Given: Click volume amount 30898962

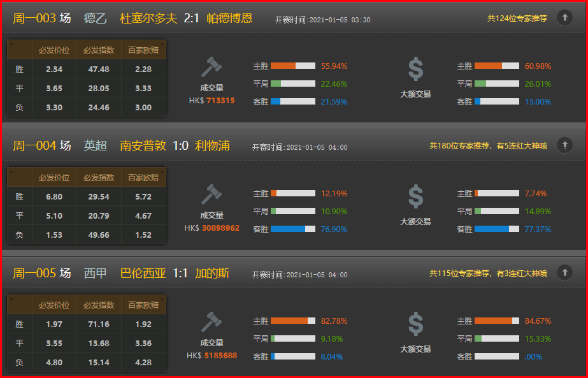Looking at the screenshot, I should pos(220,228).
